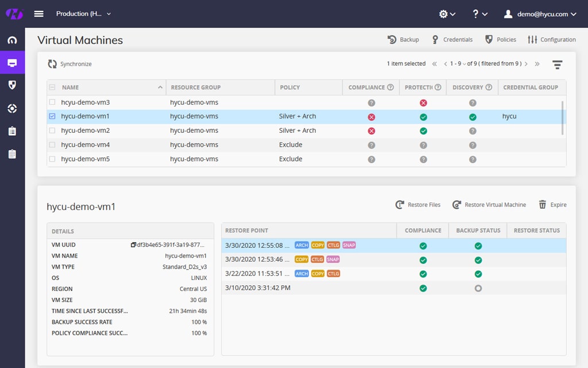Image resolution: width=588 pixels, height=368 pixels.
Task: Open the filter icon for VM list
Action: click(557, 64)
